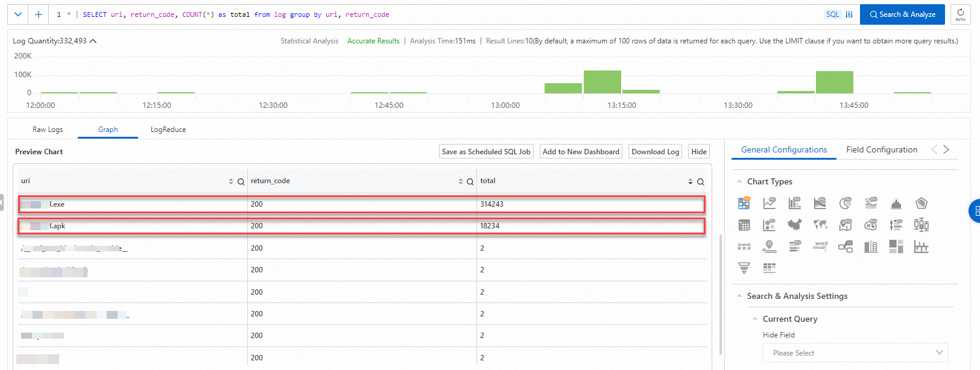The width and height of the screenshot is (980, 370).
Task: Select the funnel chart type
Action: [x=744, y=268]
